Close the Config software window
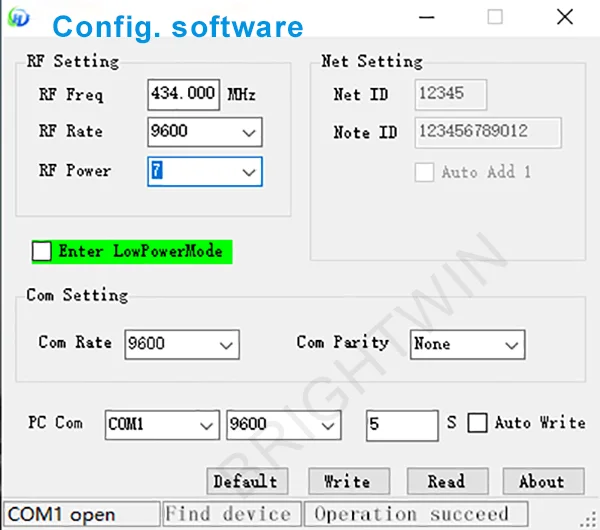Viewport: 600px width, 530px height. coord(565,17)
